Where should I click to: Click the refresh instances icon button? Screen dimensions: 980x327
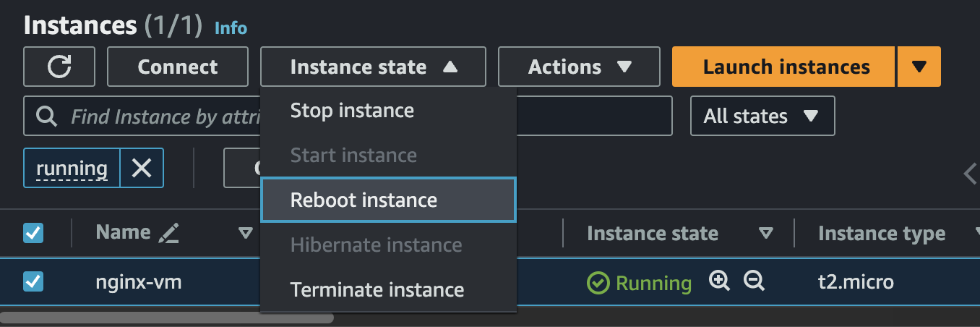[59, 67]
